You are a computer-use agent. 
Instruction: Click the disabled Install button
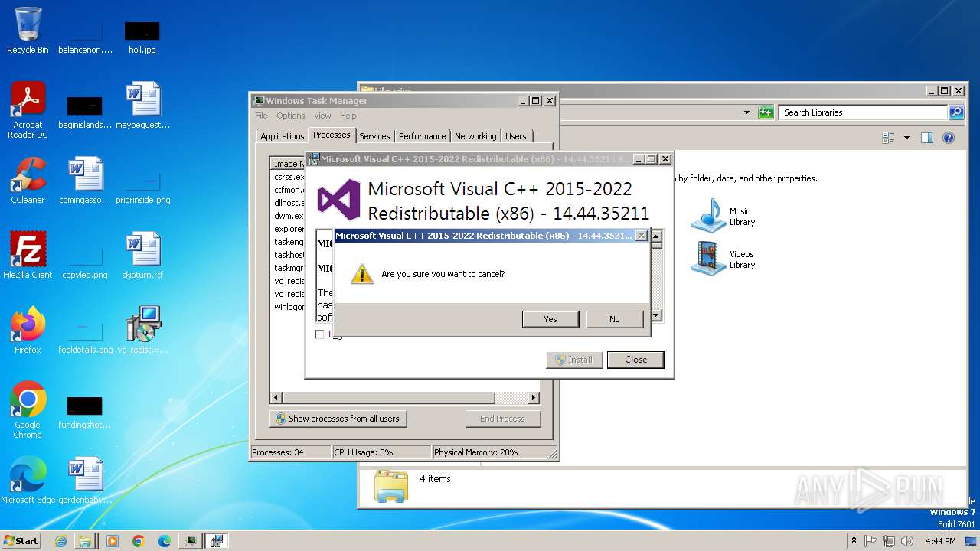tap(574, 360)
